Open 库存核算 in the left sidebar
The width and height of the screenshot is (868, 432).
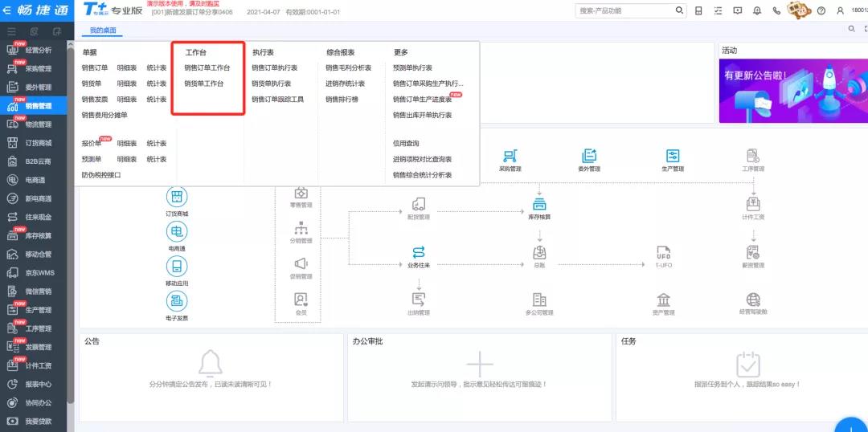[38, 236]
